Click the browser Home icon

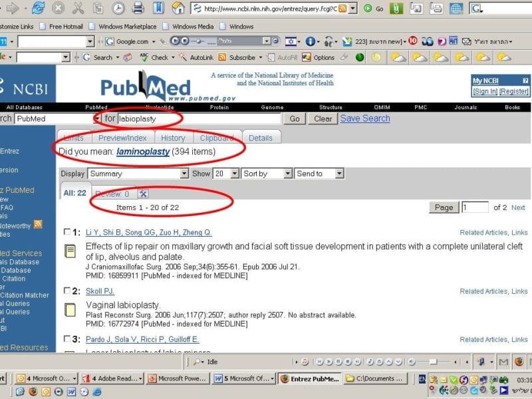[x=178, y=9]
